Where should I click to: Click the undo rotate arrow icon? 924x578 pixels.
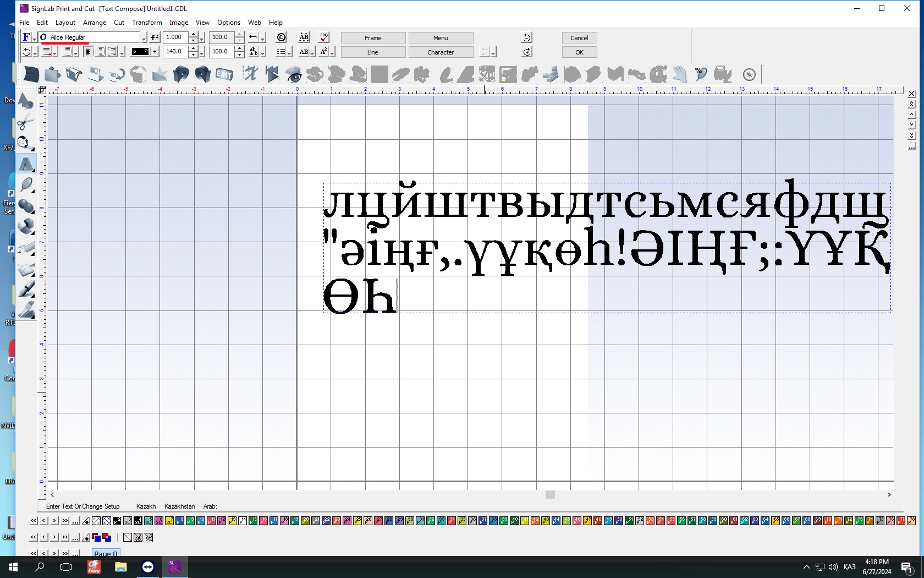(526, 37)
